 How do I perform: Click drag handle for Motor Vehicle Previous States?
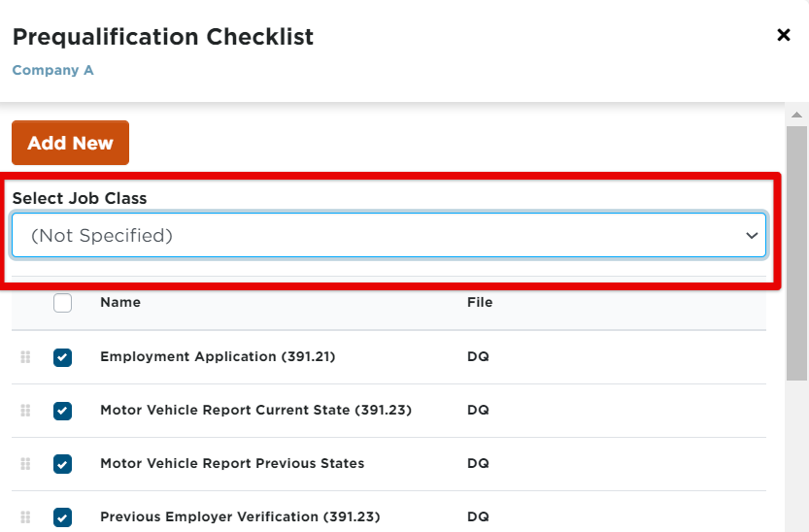[26, 464]
